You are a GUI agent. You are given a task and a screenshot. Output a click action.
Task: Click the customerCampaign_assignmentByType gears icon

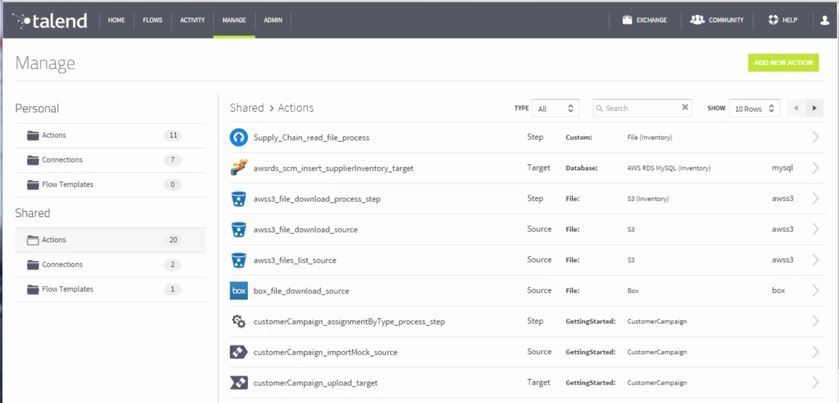238,321
